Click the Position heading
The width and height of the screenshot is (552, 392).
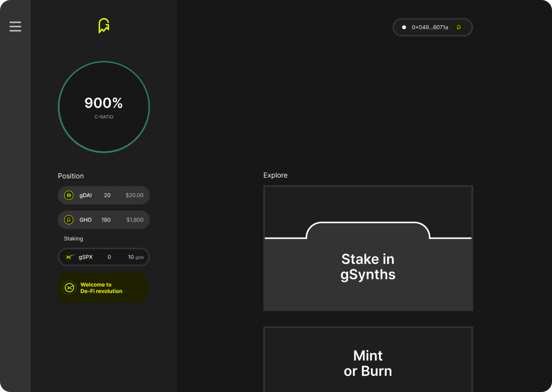point(71,176)
